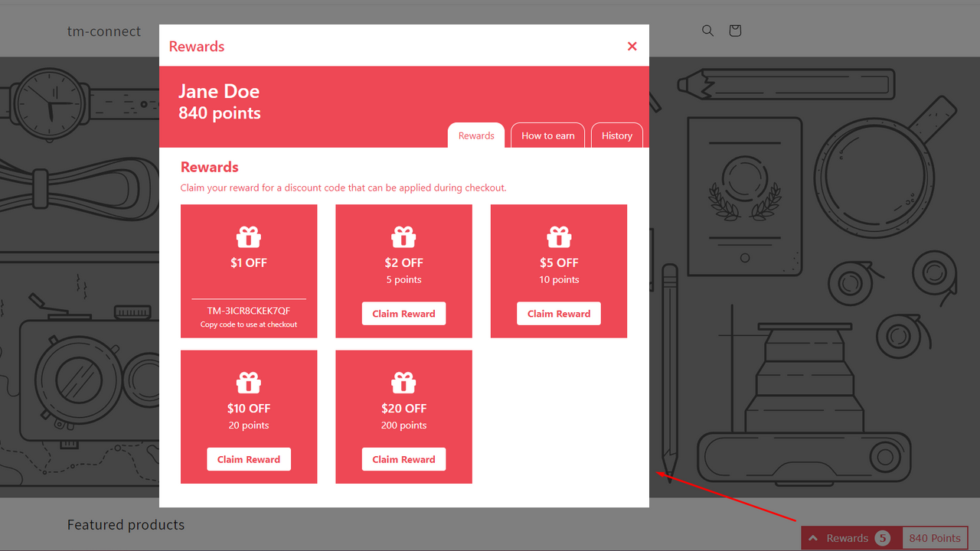Click the '10 points' cost text
The height and width of the screenshot is (551, 980).
[x=559, y=279]
